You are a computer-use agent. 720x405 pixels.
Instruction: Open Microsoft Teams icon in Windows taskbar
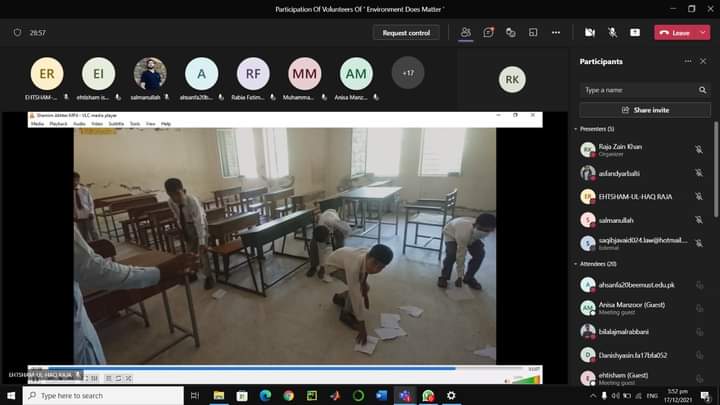click(405, 396)
